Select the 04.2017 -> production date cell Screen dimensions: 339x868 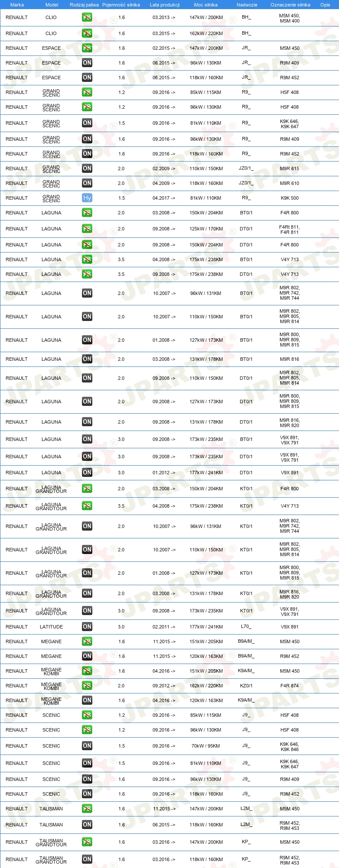coord(164,198)
